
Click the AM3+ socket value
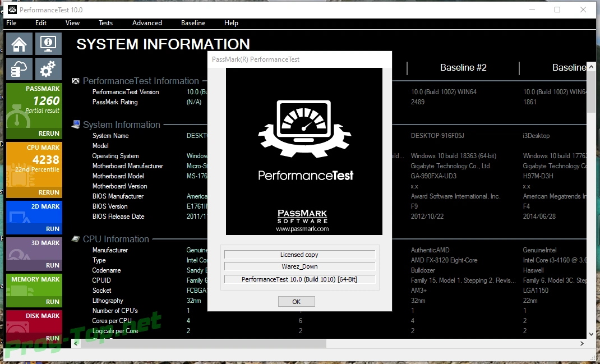tap(419, 291)
